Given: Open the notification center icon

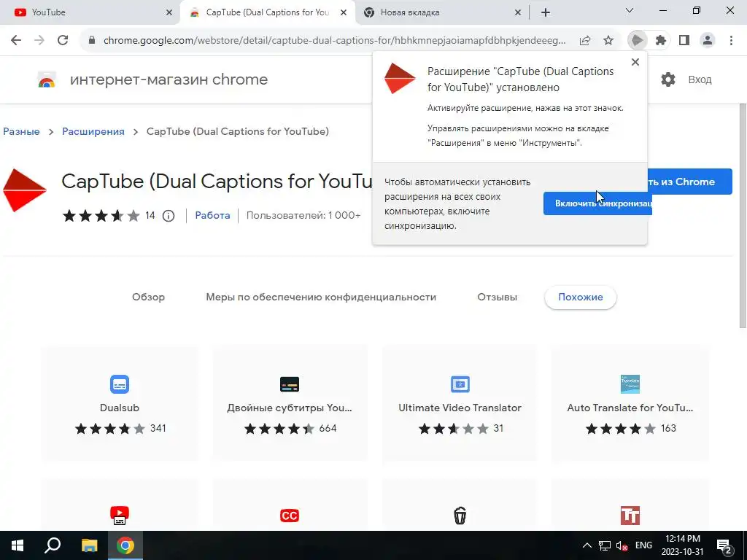Looking at the screenshot, I should click(724, 545).
